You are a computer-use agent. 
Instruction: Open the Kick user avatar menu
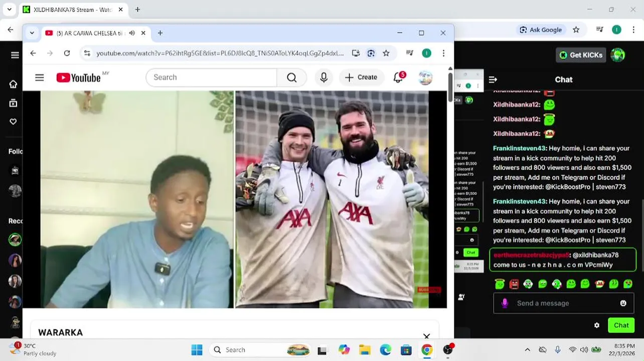pos(618,55)
